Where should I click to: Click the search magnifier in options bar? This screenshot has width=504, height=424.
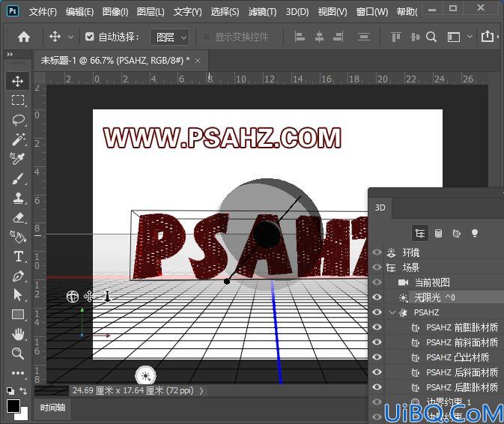431,37
